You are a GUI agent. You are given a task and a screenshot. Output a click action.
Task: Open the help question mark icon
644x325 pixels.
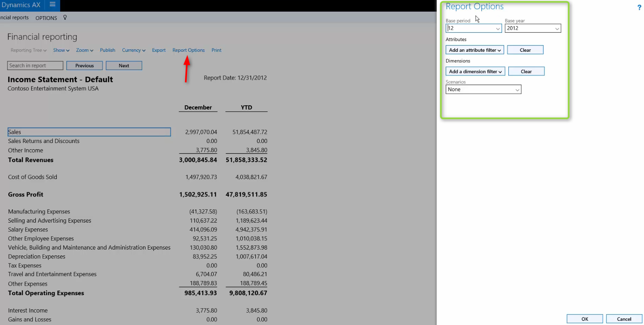pyautogui.click(x=639, y=7)
